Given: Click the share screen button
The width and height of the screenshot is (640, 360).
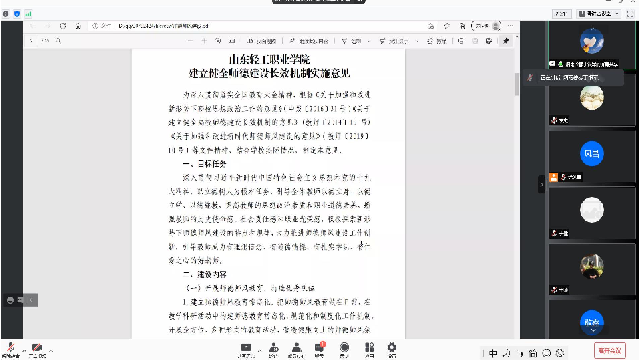Looking at the screenshot, I should (x=246, y=350).
